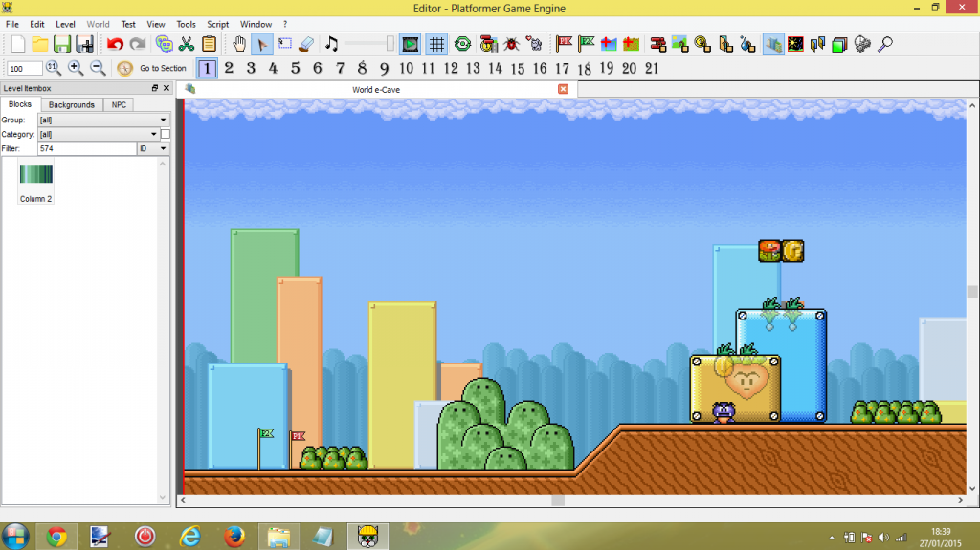Screen dimensions: 980x550
Task: Open the Level menu
Action: point(65,24)
